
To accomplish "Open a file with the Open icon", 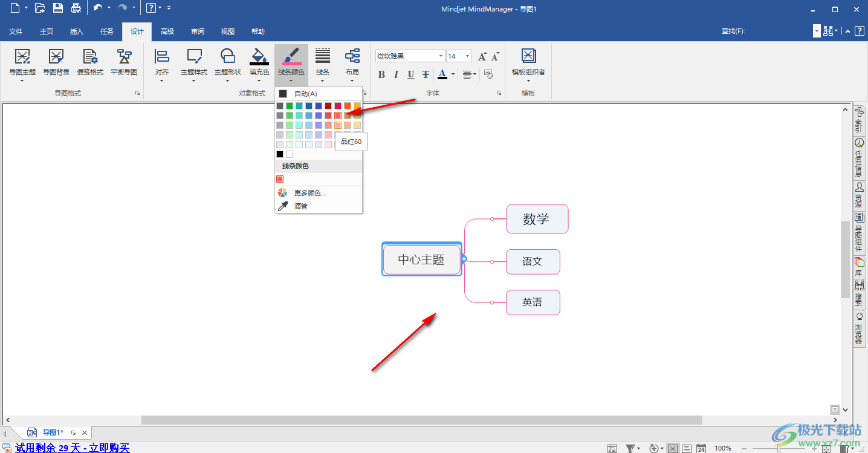I will point(40,8).
